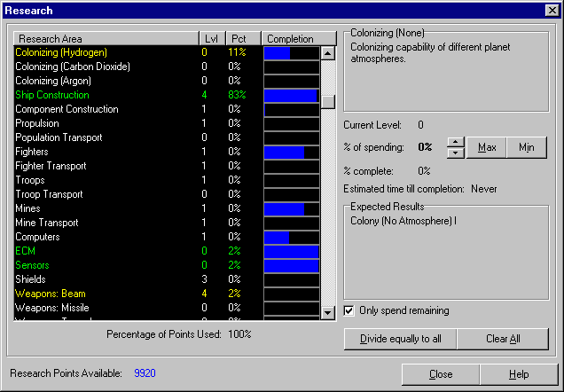Select the Sensors research row
Viewport: 564px width, 392px height.
click(x=168, y=265)
